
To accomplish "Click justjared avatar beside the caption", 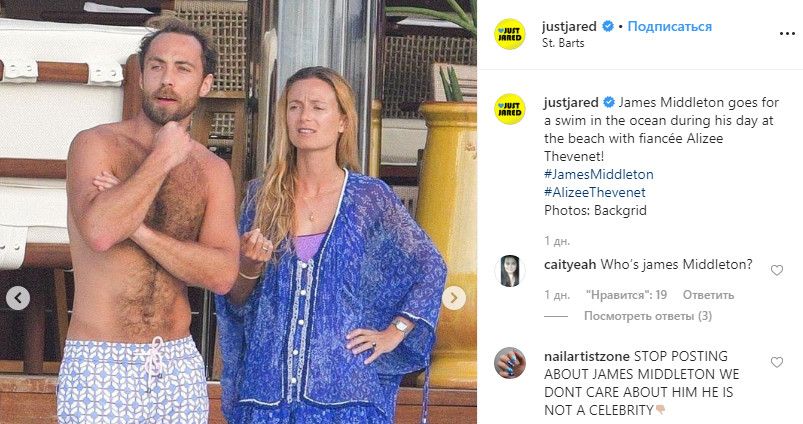I will (x=510, y=109).
